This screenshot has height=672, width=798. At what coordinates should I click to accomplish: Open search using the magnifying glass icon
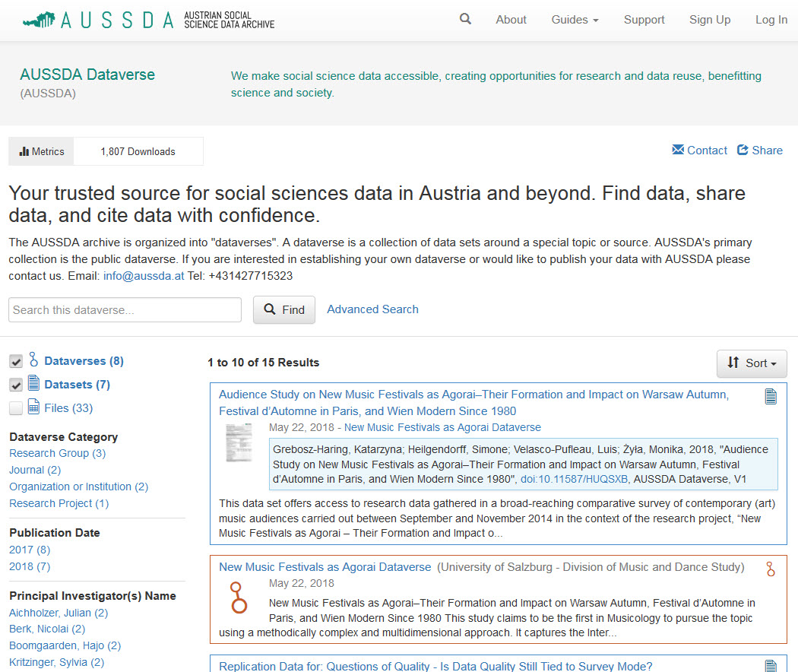(x=465, y=19)
